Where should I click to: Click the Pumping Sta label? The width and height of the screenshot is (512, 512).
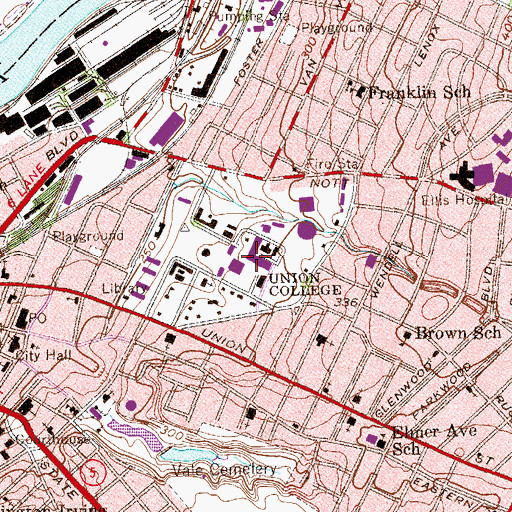coord(250,16)
